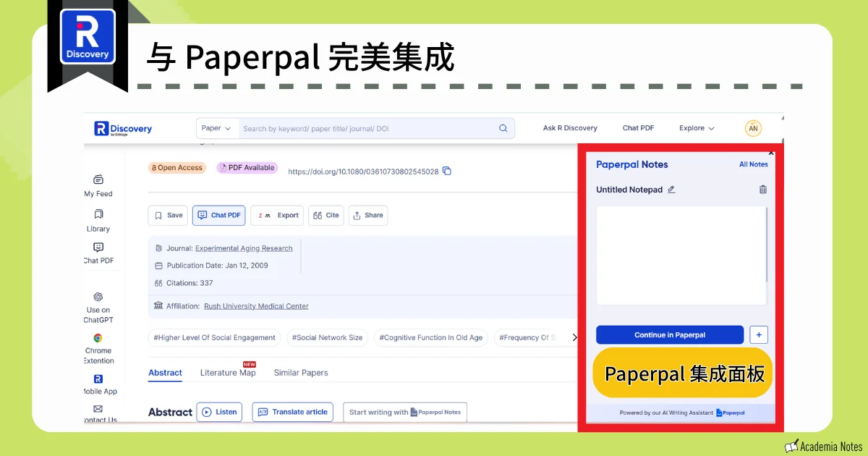This screenshot has height=456, width=868.
Task: Select the #Higher Level Of Social Engagement tag
Action: pos(215,337)
